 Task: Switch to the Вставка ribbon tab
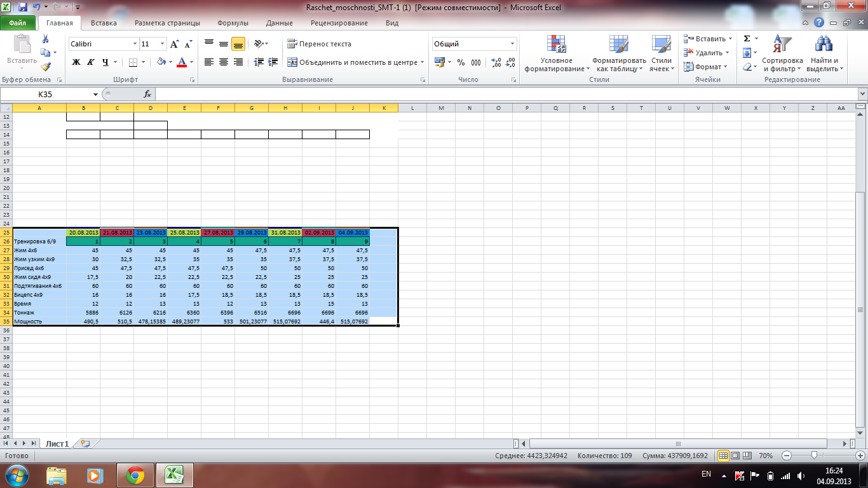pos(104,23)
